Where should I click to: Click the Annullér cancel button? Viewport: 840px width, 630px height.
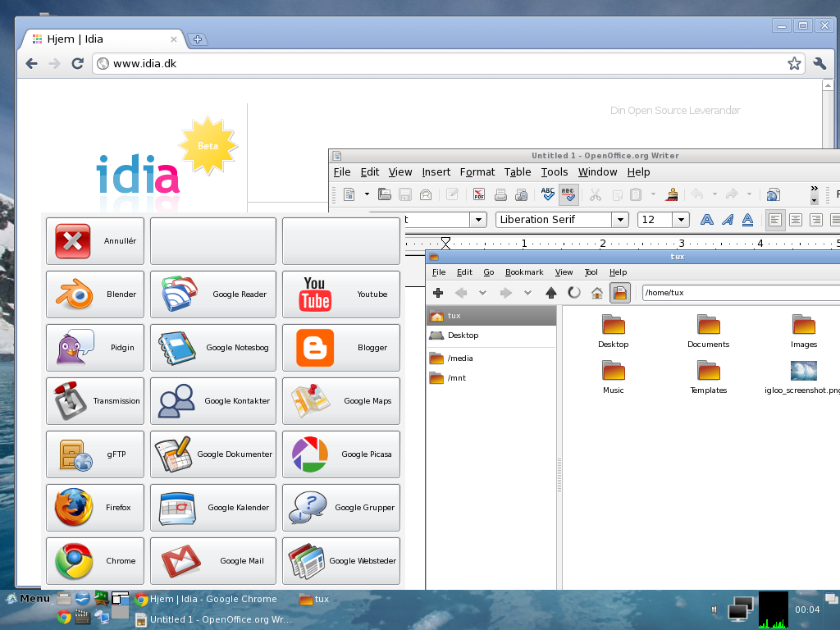(95, 241)
